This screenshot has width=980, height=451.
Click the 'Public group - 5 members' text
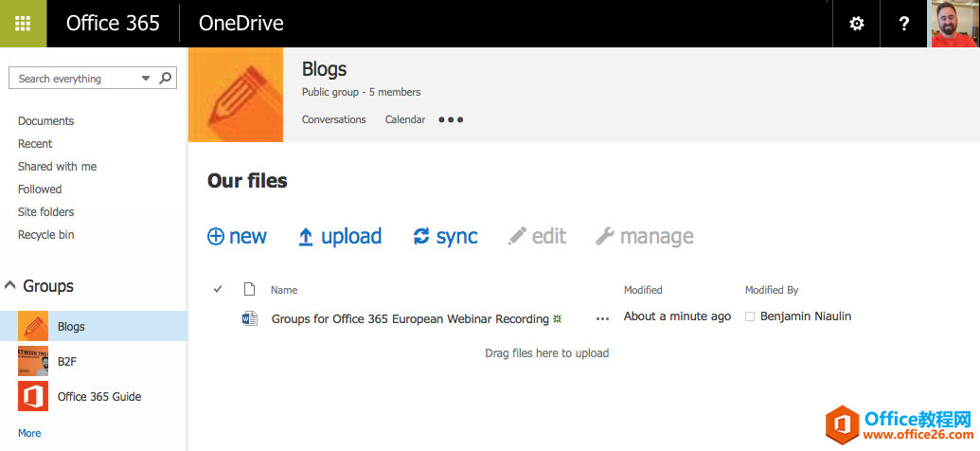362,92
